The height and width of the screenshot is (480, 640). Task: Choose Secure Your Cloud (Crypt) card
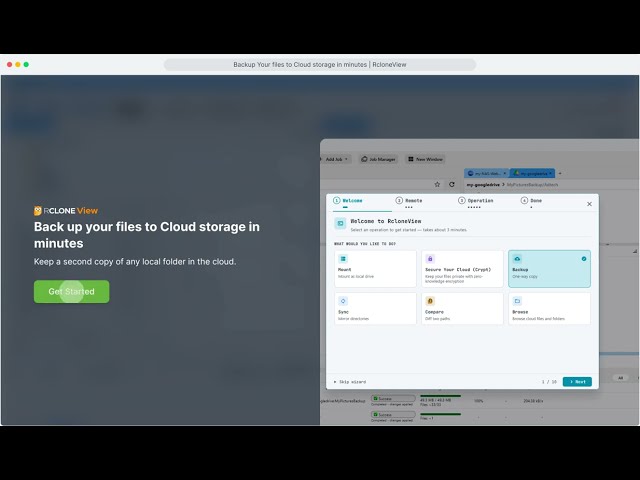click(462, 269)
